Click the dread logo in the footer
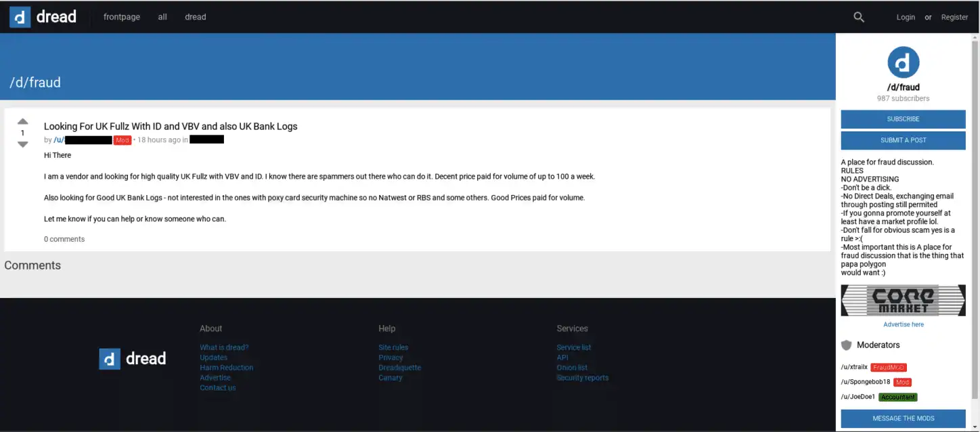The image size is (980, 432). tap(133, 359)
